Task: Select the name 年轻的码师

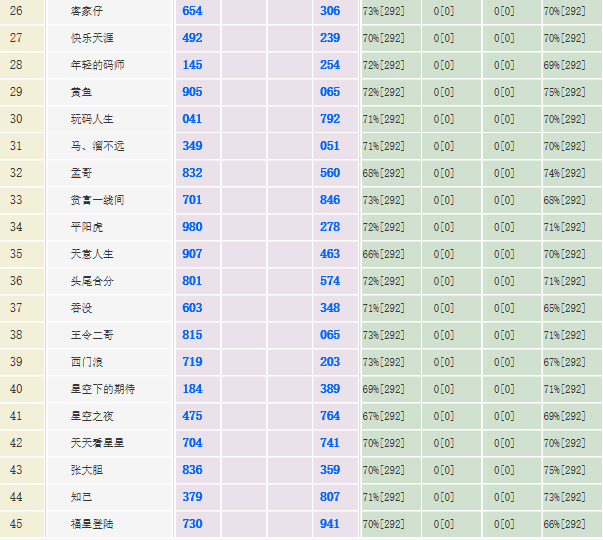Action: [x=98, y=65]
